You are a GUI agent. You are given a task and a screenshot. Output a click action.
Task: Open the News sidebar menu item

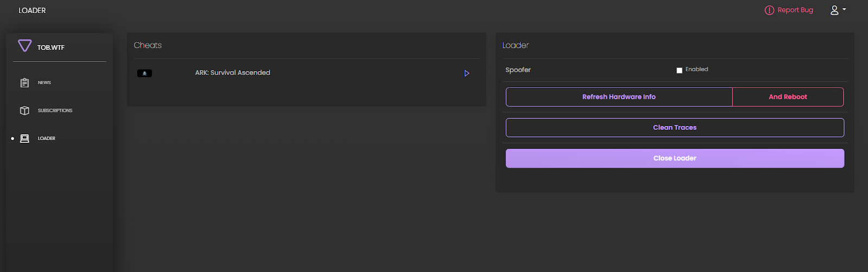(44, 83)
